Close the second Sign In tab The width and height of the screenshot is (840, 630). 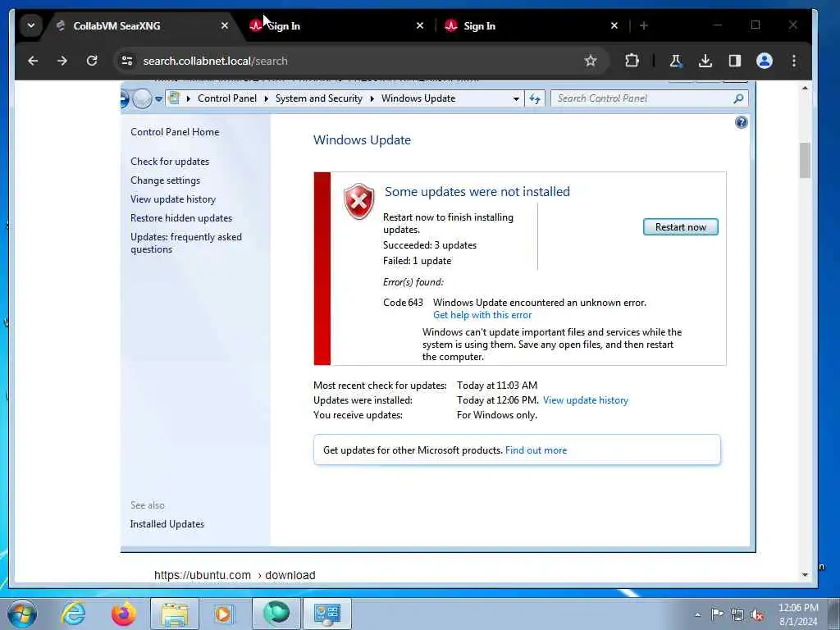tap(614, 25)
